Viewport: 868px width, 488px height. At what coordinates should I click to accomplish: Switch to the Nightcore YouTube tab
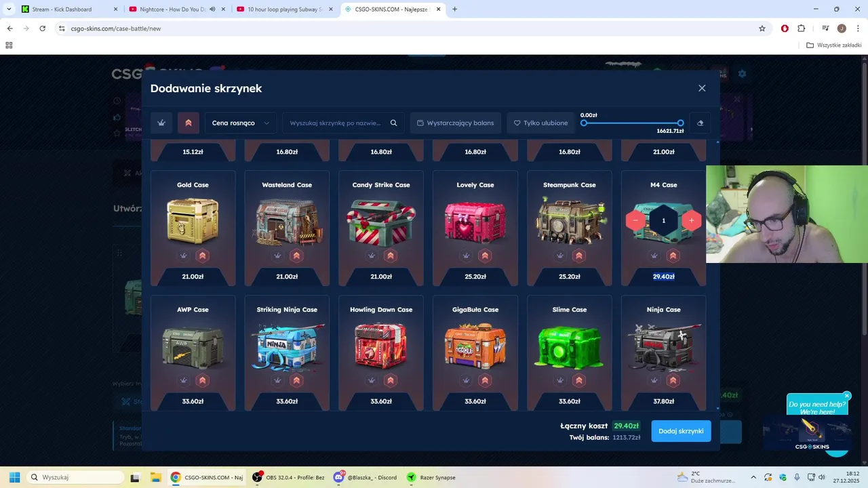pos(176,9)
